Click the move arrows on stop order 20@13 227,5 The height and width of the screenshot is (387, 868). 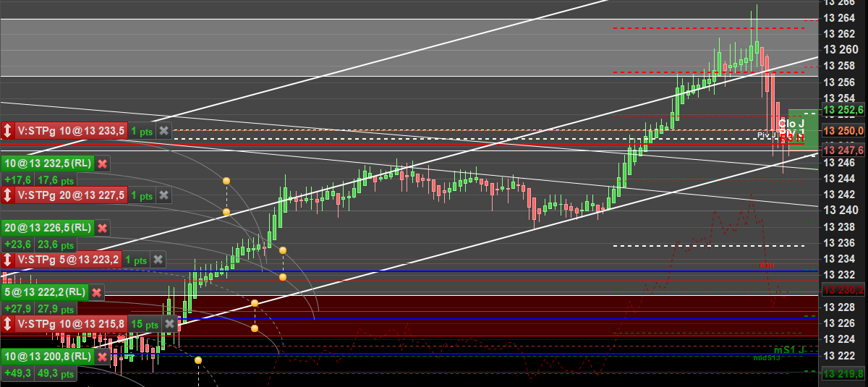point(7,195)
